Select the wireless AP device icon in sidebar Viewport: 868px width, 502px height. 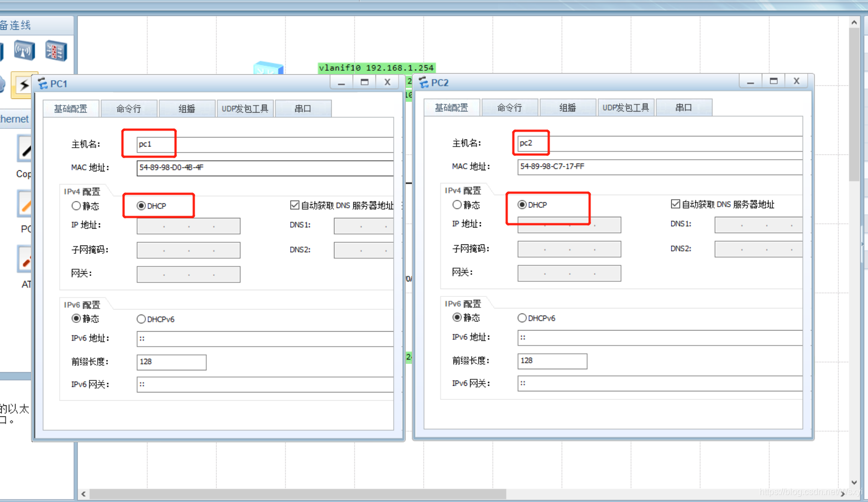(x=24, y=51)
